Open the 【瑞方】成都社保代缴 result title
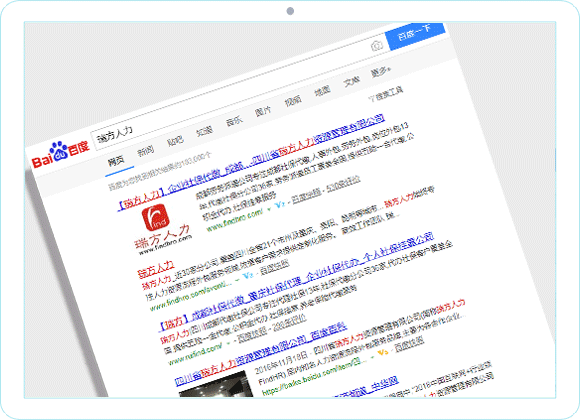This screenshot has height=420, width=580. [296, 281]
